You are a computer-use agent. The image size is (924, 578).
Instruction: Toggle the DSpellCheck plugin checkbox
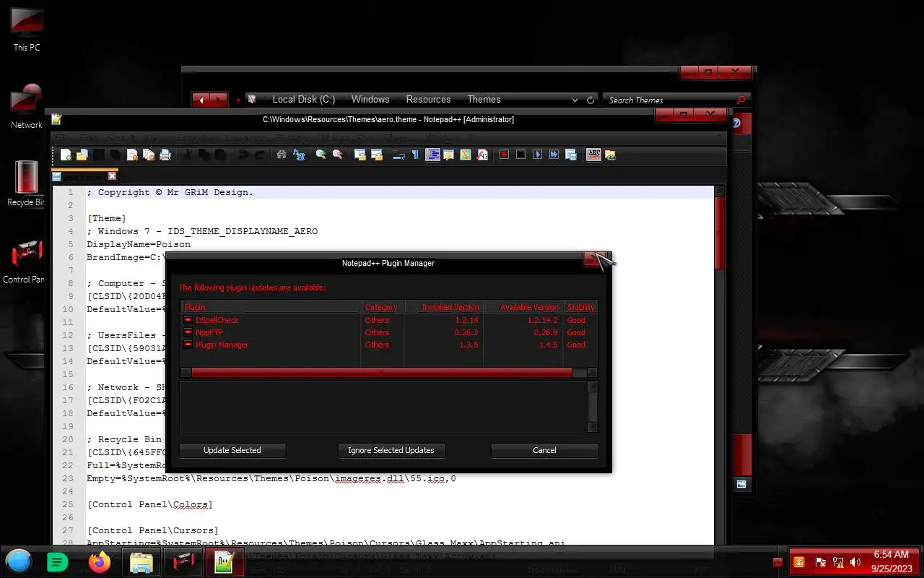[188, 320]
